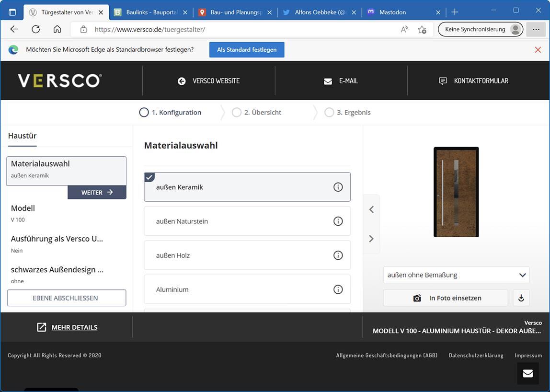Dismiss the default browser notification bar
The height and width of the screenshot is (392, 550).
(538, 50)
